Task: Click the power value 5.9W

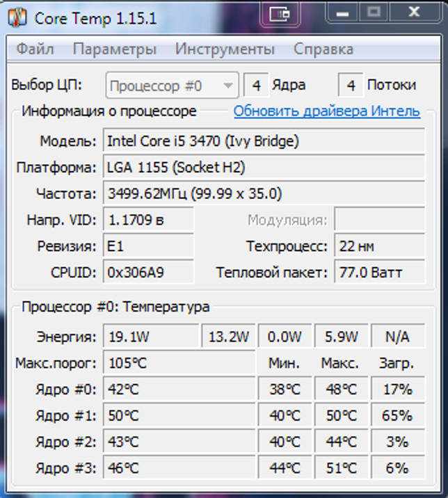Action: 342,337
